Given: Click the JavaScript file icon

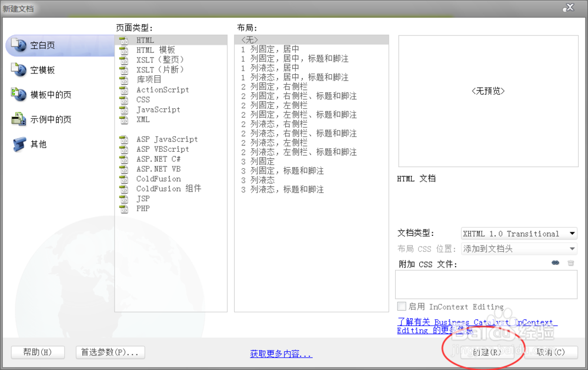Looking at the screenshot, I should 123,109.
